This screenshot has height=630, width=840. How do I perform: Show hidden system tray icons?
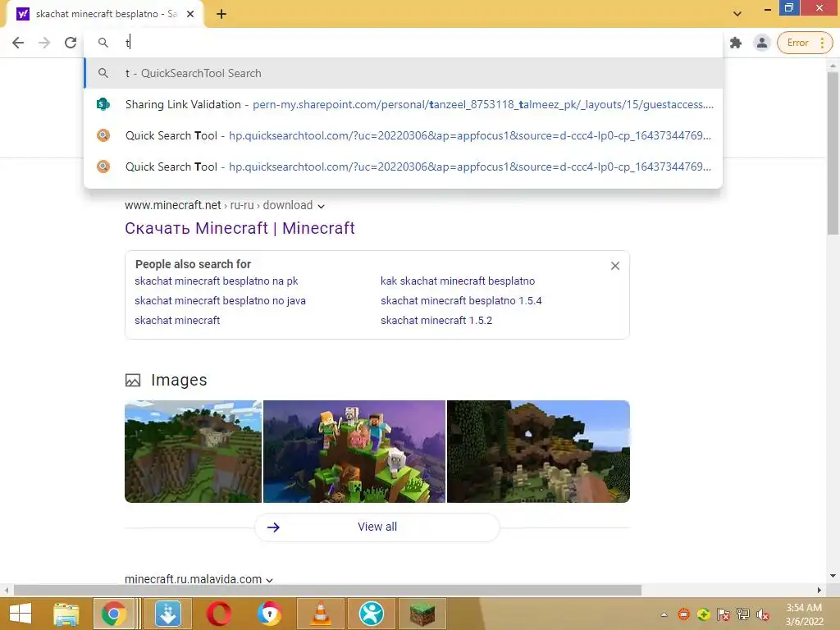(664, 615)
